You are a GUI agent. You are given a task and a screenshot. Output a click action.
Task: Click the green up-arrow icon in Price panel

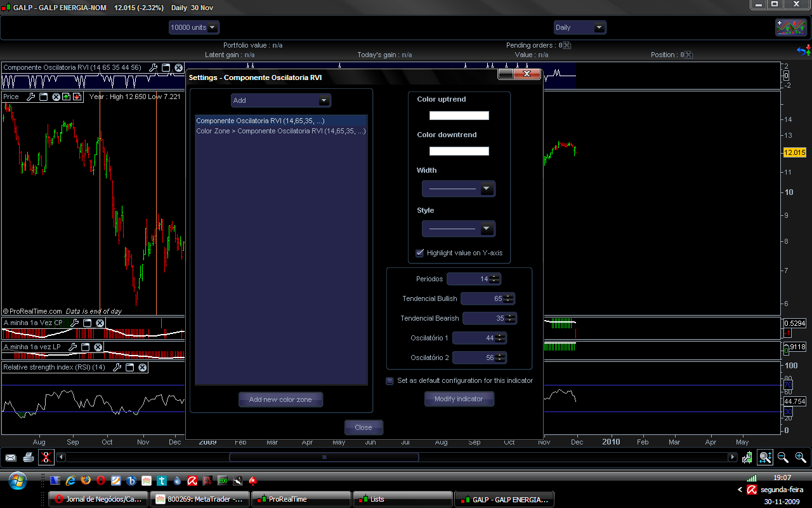66,97
